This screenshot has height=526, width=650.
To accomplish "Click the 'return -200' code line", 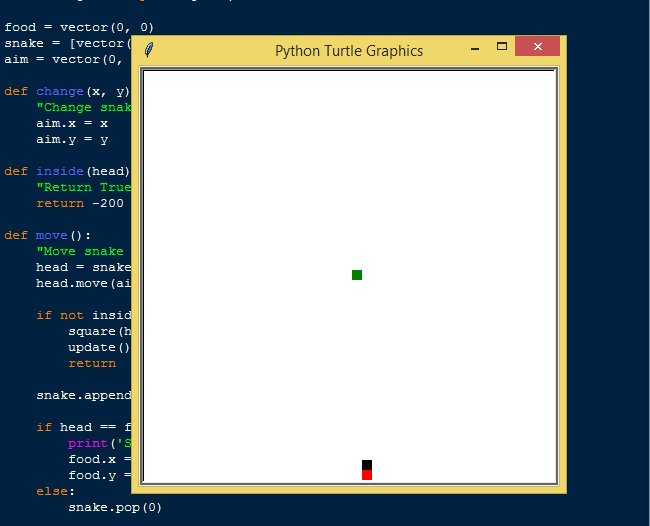I will pos(80,204).
